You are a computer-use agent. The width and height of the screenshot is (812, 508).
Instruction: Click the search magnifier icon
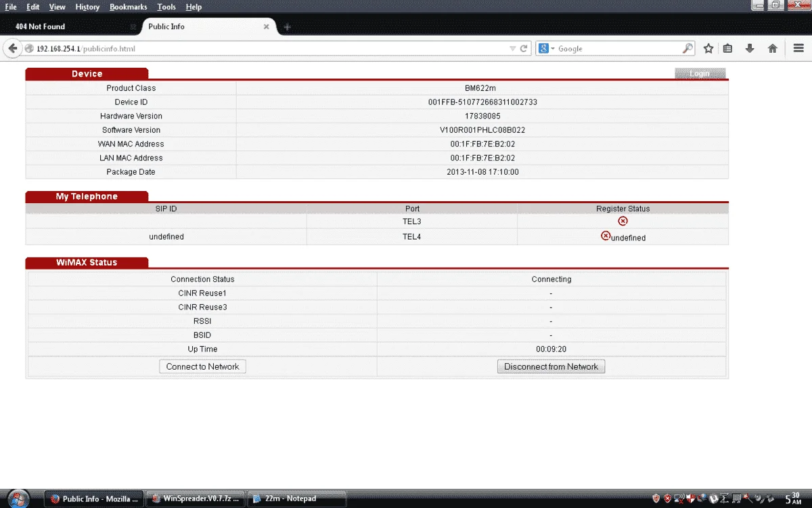(687, 49)
